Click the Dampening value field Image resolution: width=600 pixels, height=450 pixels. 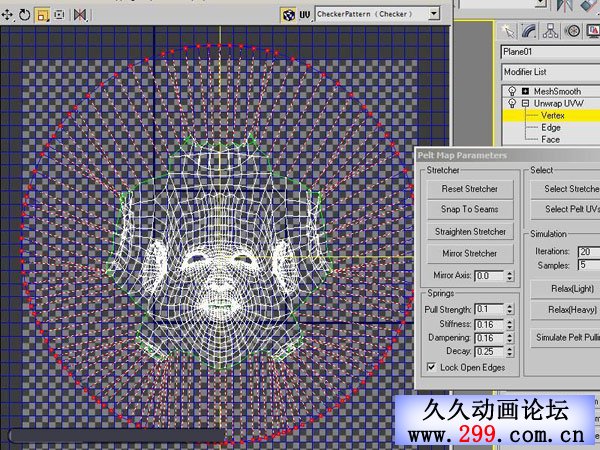pyautogui.click(x=490, y=338)
